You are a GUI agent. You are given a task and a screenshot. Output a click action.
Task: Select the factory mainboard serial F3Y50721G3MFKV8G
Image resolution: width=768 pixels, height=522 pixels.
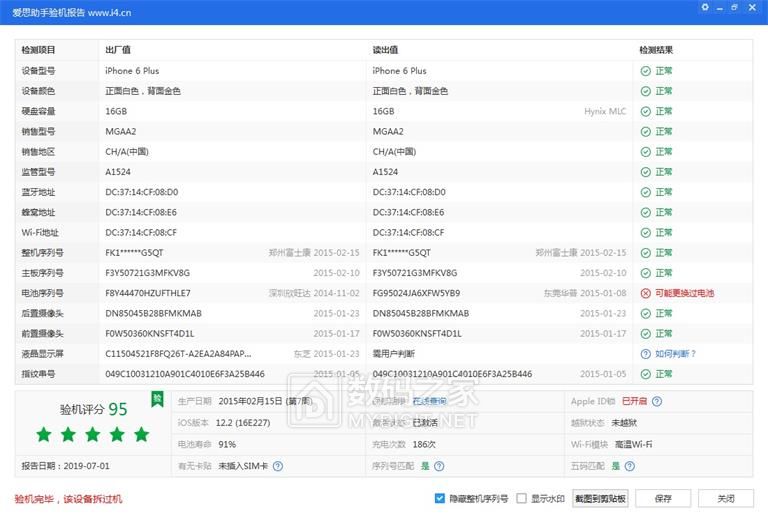[147, 273]
